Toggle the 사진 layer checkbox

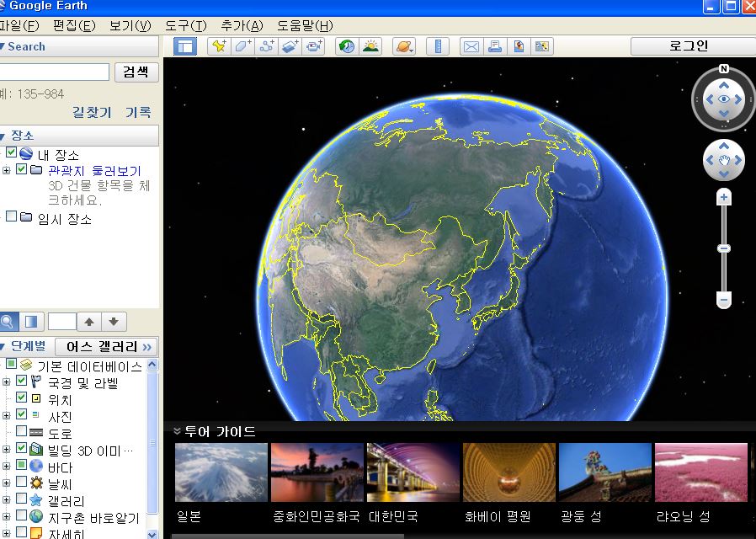click(21, 414)
